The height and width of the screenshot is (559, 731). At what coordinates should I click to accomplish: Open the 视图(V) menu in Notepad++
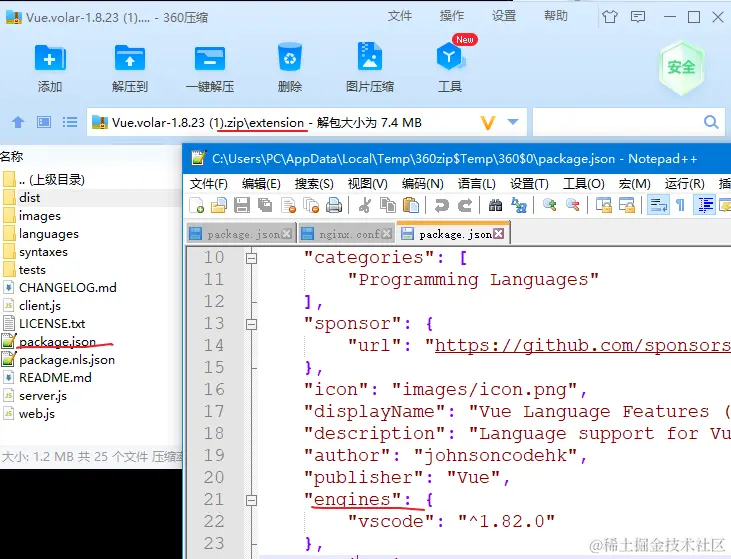click(368, 184)
